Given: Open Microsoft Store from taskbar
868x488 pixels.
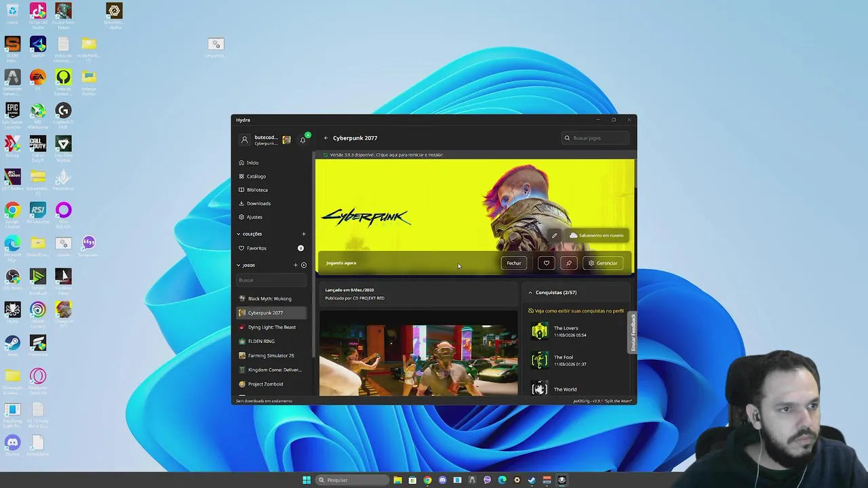Looking at the screenshot, I should click(412, 480).
